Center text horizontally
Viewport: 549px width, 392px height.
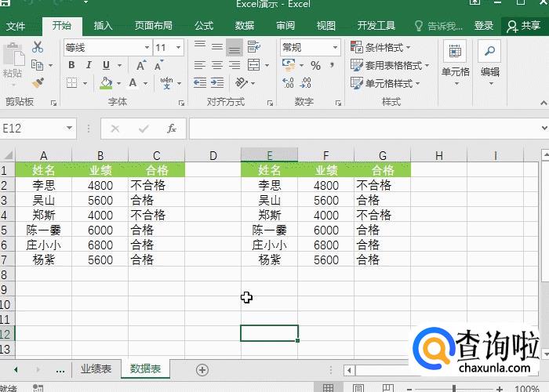(x=217, y=65)
